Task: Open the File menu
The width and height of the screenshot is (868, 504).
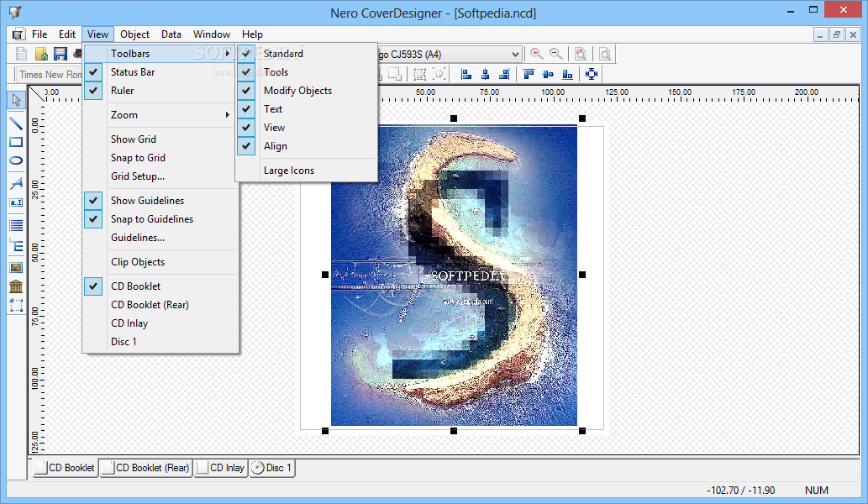Action: coord(39,34)
